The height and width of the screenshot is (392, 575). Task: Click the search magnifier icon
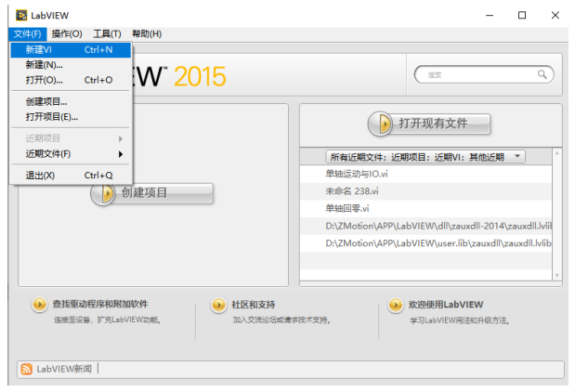(542, 75)
